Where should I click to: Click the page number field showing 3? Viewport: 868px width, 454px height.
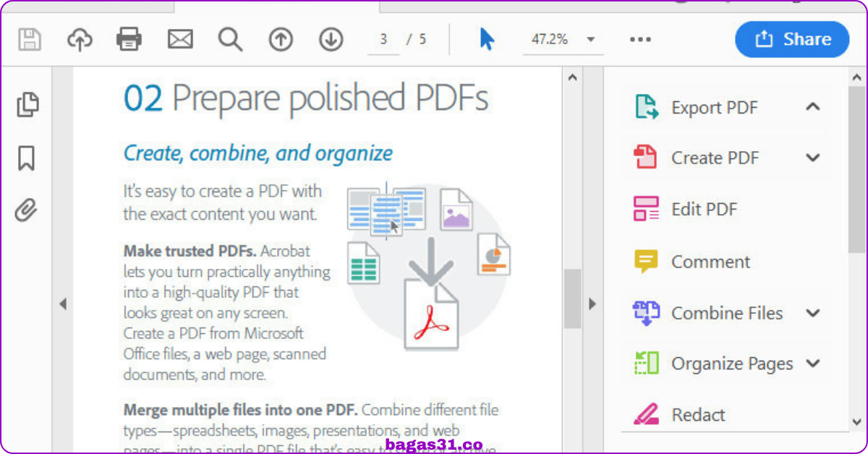pyautogui.click(x=383, y=40)
